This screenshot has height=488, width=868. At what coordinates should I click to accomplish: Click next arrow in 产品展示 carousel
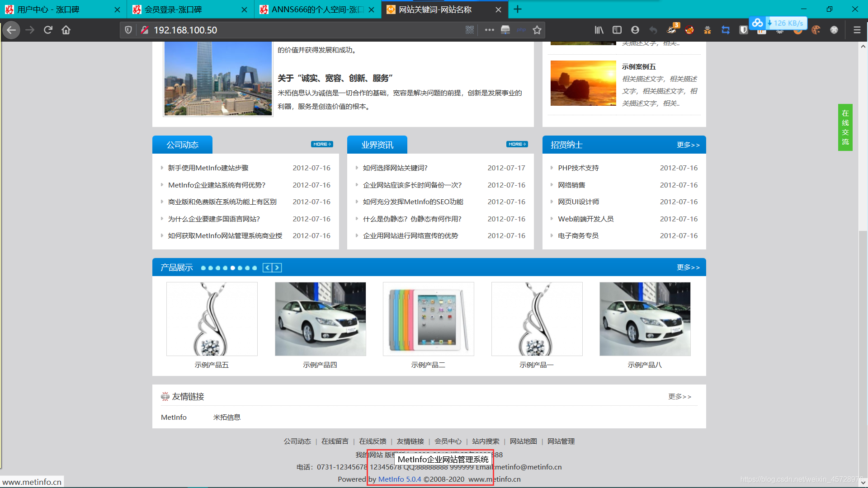[x=277, y=267]
